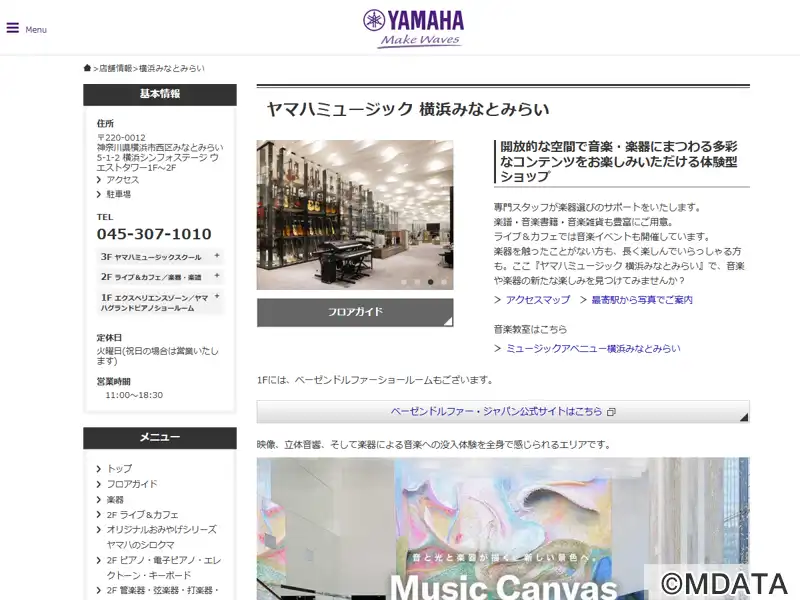
Task: Select the second slideshow dot indicator
Action: click(417, 282)
